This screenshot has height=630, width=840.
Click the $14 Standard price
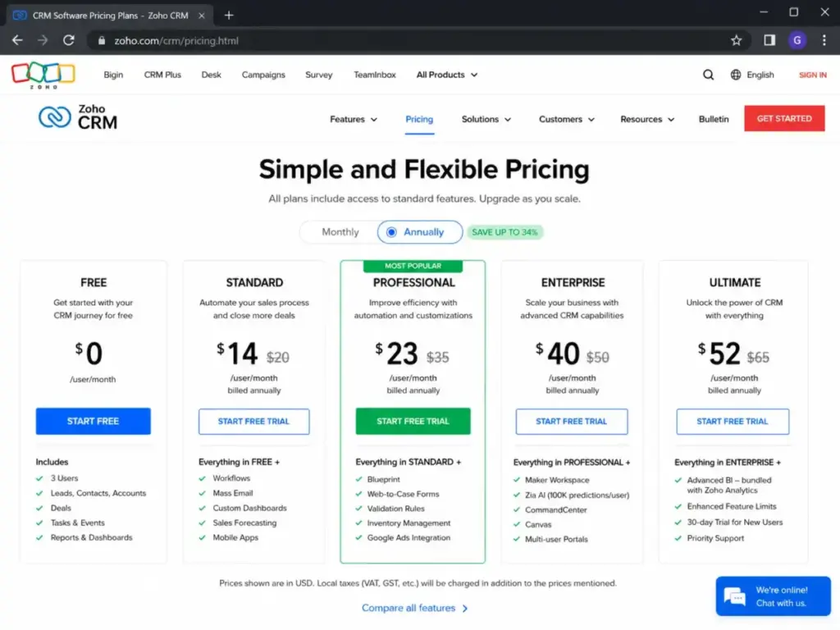[x=237, y=354]
